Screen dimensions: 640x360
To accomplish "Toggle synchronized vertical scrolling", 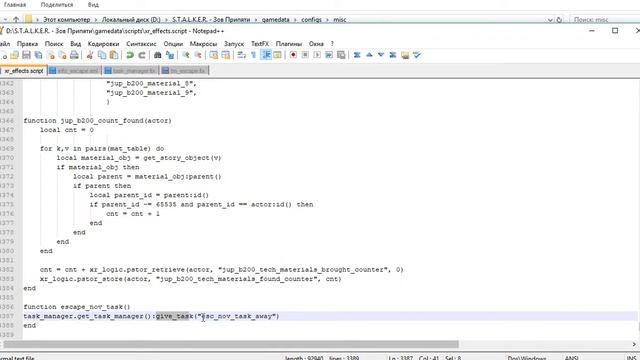I will [213, 55].
